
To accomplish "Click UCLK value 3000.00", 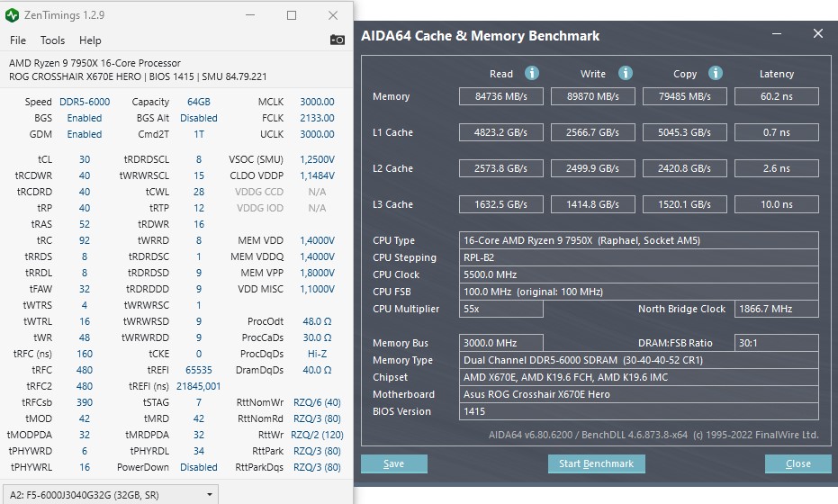I will coord(317,134).
